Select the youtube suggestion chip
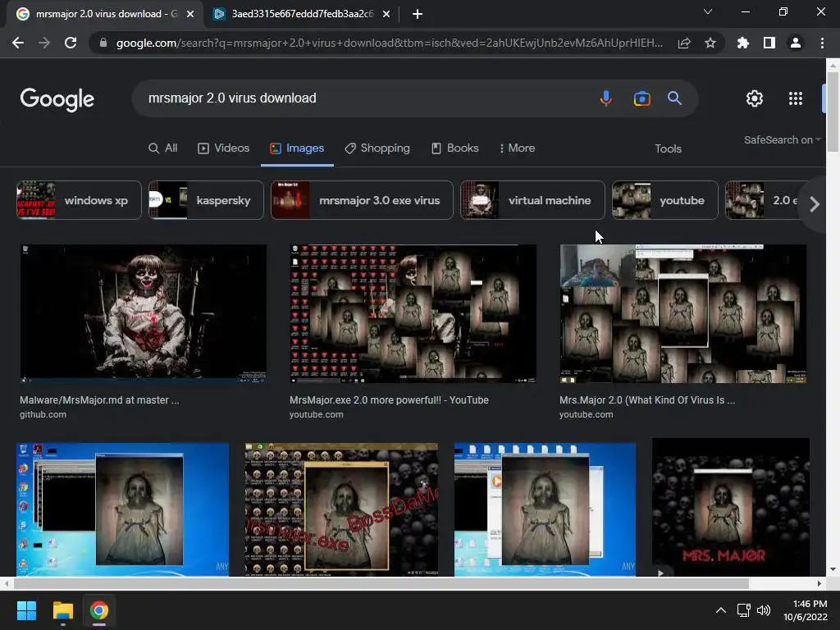Screen dimensions: 840x630 click(x=664, y=200)
